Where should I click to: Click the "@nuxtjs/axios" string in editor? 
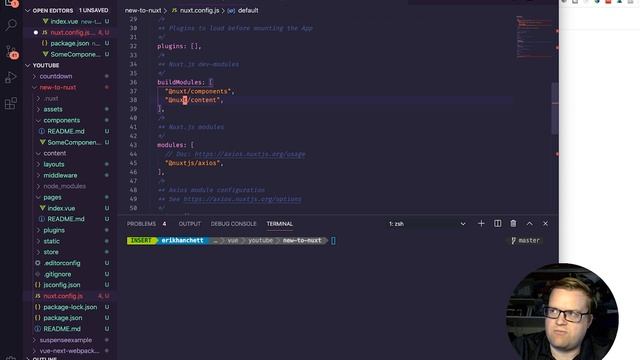[193, 163]
